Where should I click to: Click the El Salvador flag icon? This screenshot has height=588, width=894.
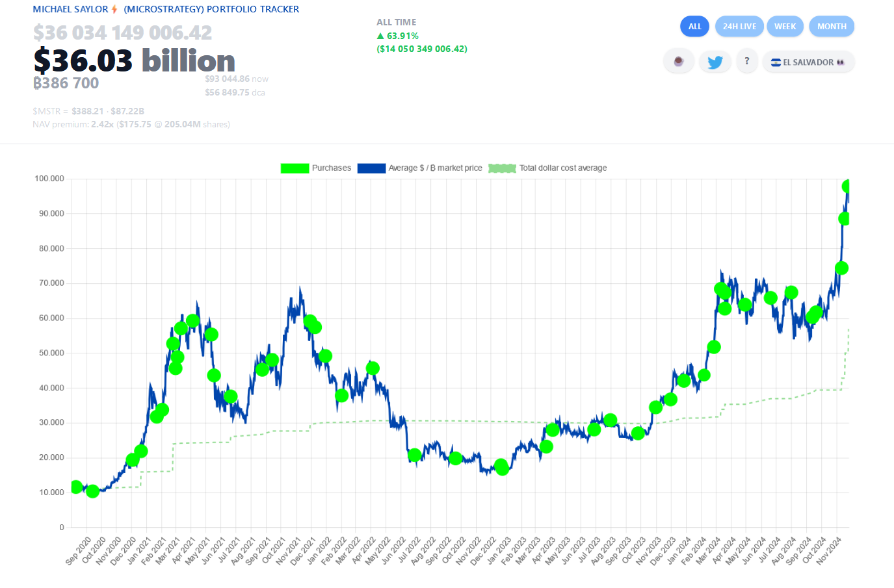point(776,62)
